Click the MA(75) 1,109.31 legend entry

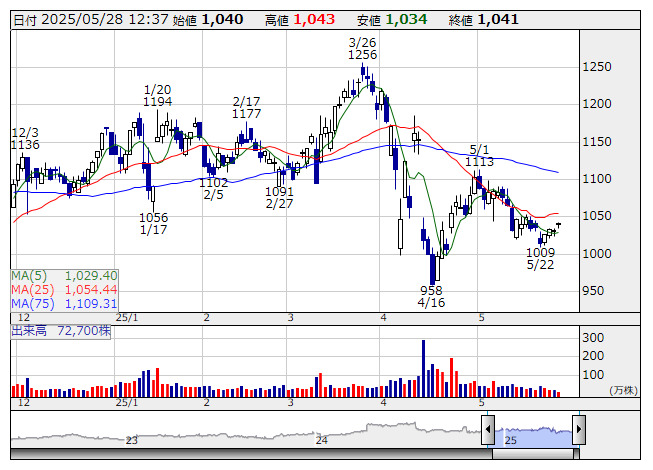click(65, 303)
